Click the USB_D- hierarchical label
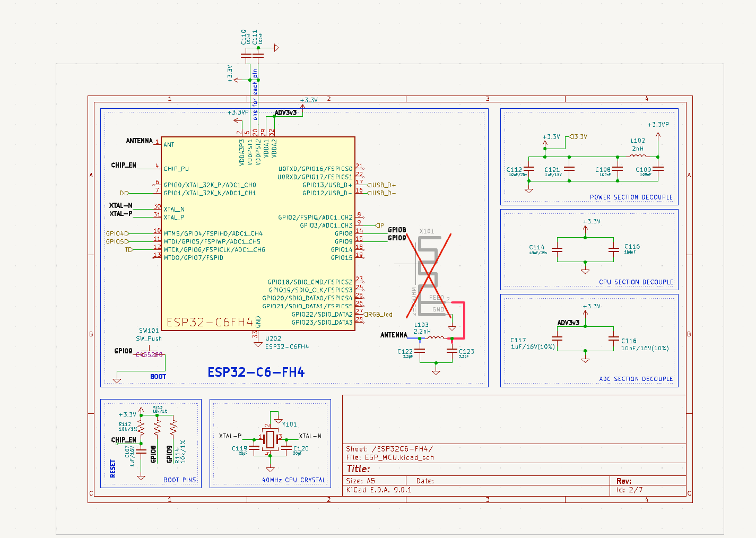Viewport: 756px width, 538px height. pyautogui.click(x=382, y=193)
